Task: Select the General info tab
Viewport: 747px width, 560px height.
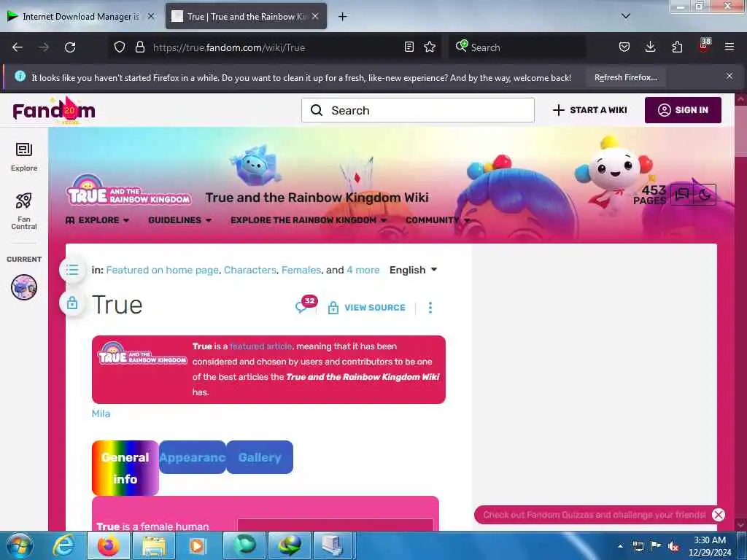Action: [x=125, y=468]
